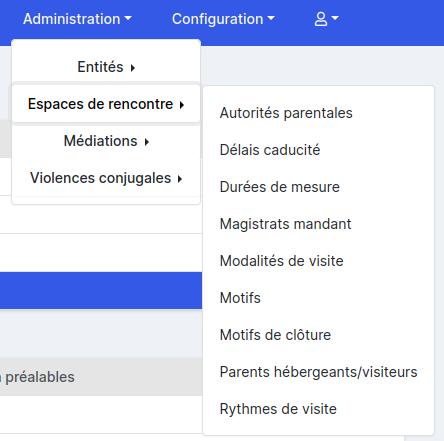Open the Configuration dropdown menu

[223, 19]
